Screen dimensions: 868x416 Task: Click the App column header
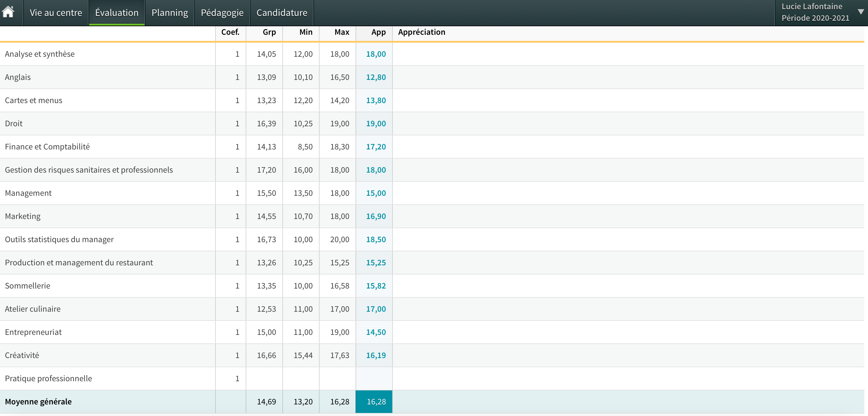(378, 32)
